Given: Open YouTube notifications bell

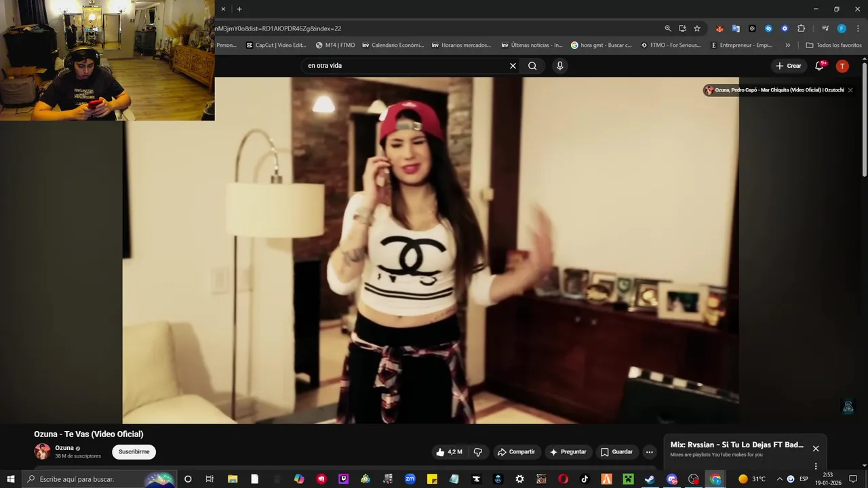Looking at the screenshot, I should pos(820,66).
